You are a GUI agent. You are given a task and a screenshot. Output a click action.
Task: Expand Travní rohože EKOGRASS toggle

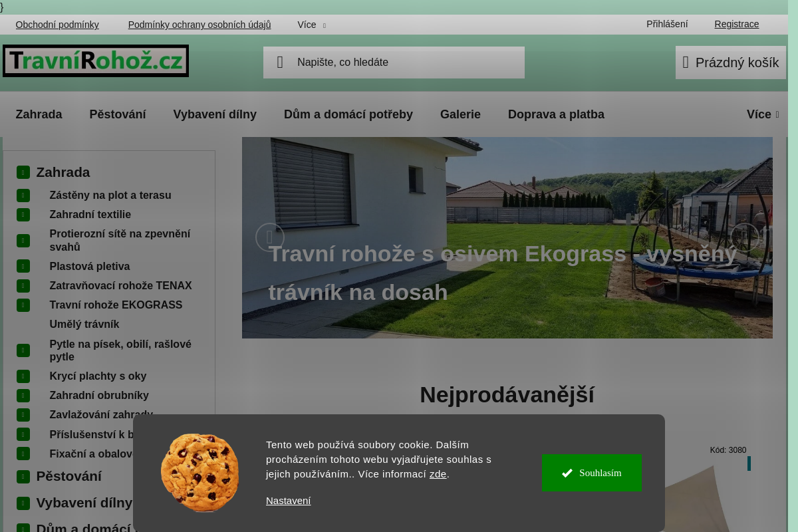[23, 305]
